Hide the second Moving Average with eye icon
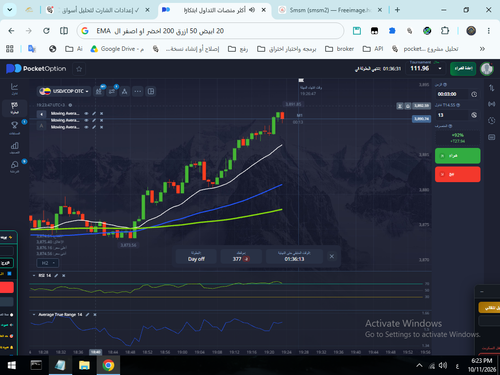Image resolution: width=500 pixels, height=375 pixels. [x=86, y=120]
